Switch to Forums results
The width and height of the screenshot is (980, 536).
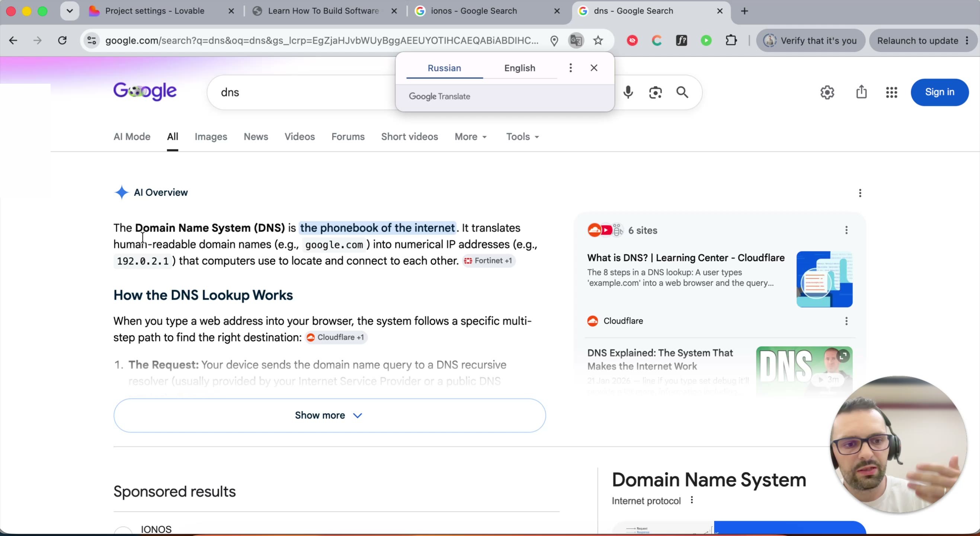click(x=348, y=137)
